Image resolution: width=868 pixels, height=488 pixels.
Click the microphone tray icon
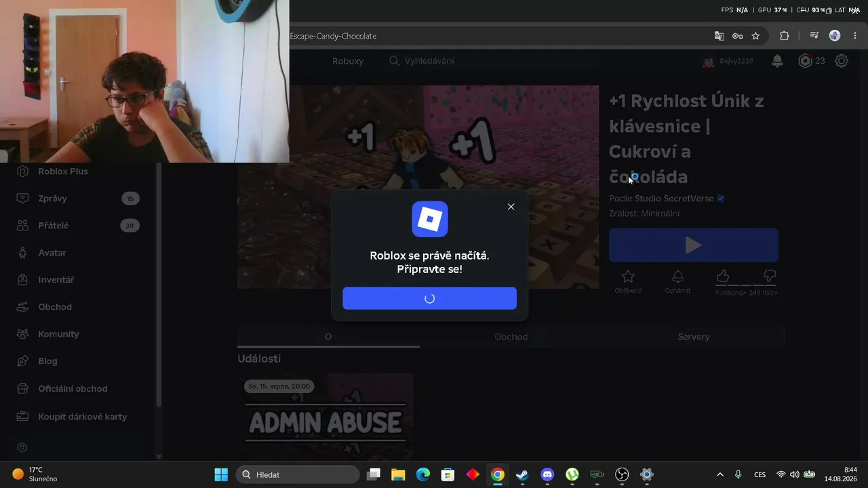738,474
